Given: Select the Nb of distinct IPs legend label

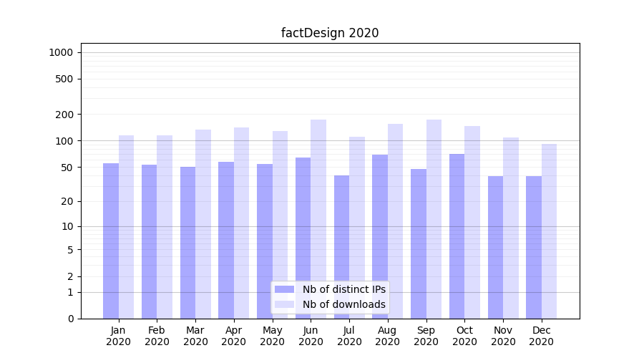Looking at the screenshot, I should click(x=343, y=289).
